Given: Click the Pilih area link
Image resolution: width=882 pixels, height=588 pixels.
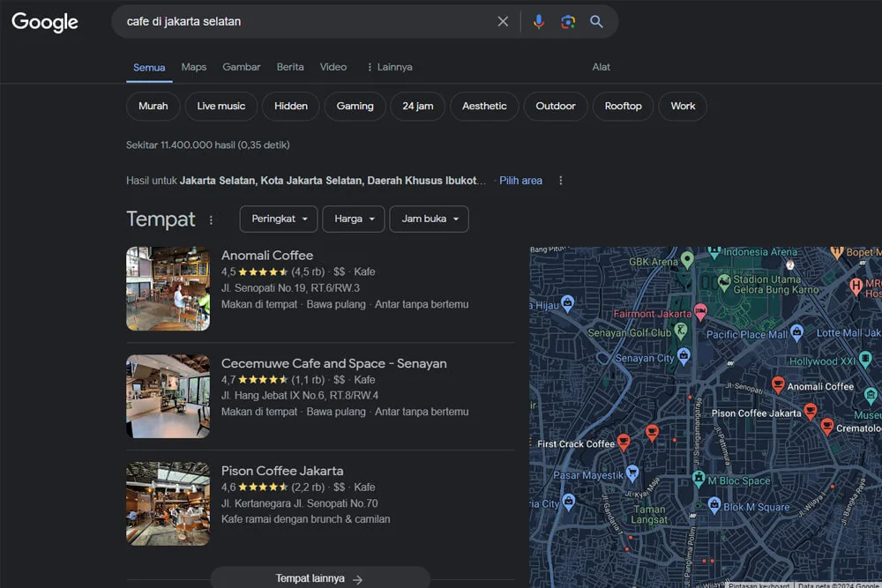Looking at the screenshot, I should [x=520, y=181].
